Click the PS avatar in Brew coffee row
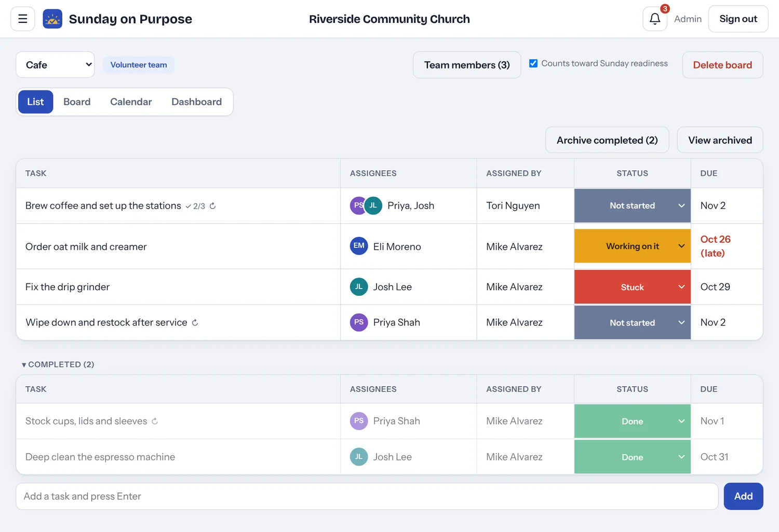This screenshot has height=532, width=779. pos(356,206)
